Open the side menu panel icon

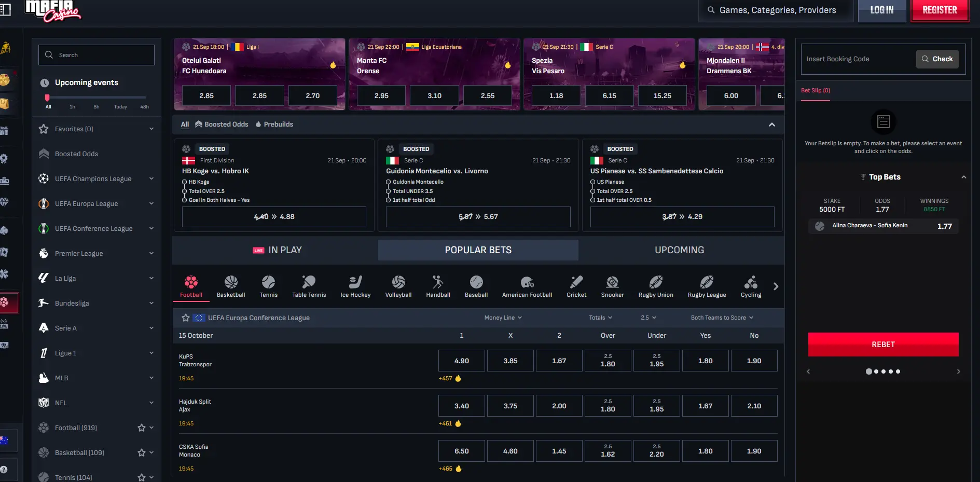click(x=5, y=10)
